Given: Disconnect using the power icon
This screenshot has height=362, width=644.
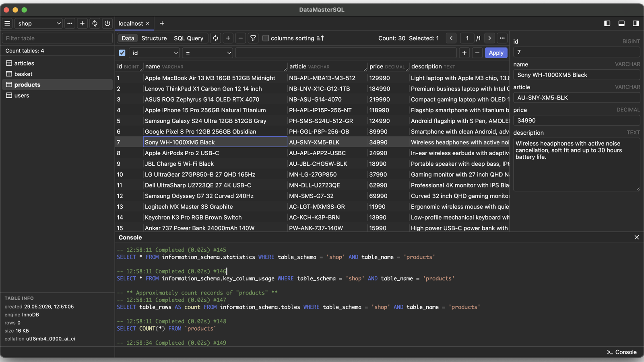Looking at the screenshot, I should pos(107,23).
